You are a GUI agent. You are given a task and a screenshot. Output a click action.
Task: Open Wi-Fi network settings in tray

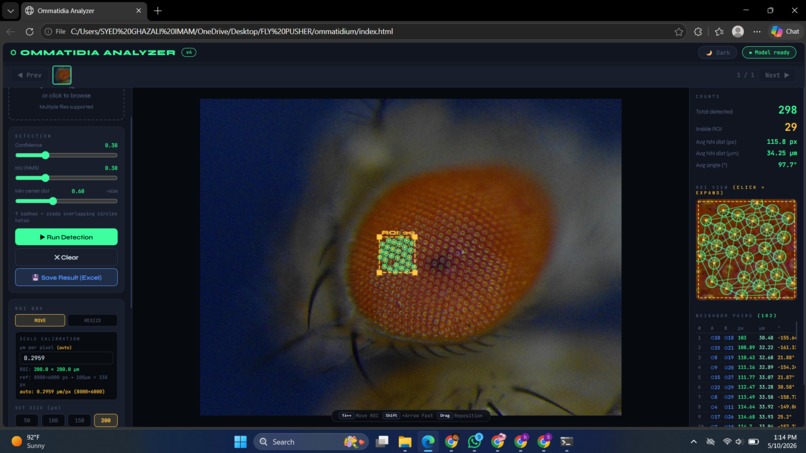point(727,442)
